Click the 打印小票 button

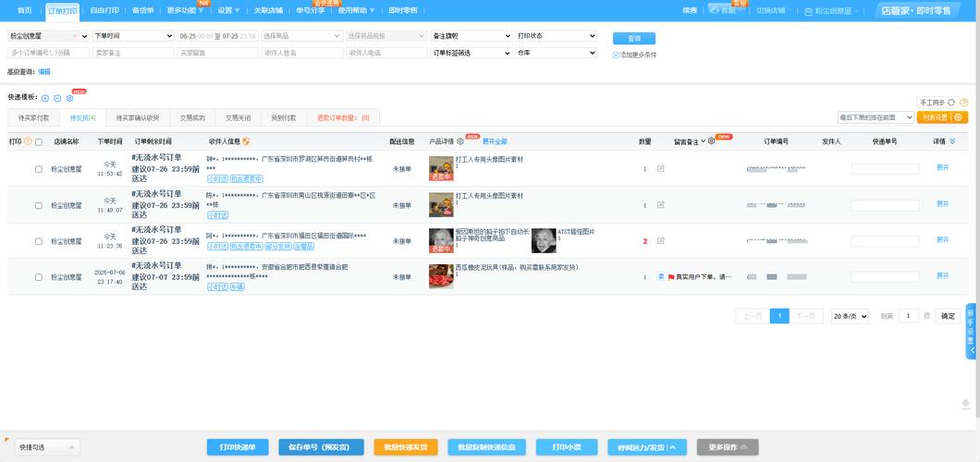tap(567, 447)
